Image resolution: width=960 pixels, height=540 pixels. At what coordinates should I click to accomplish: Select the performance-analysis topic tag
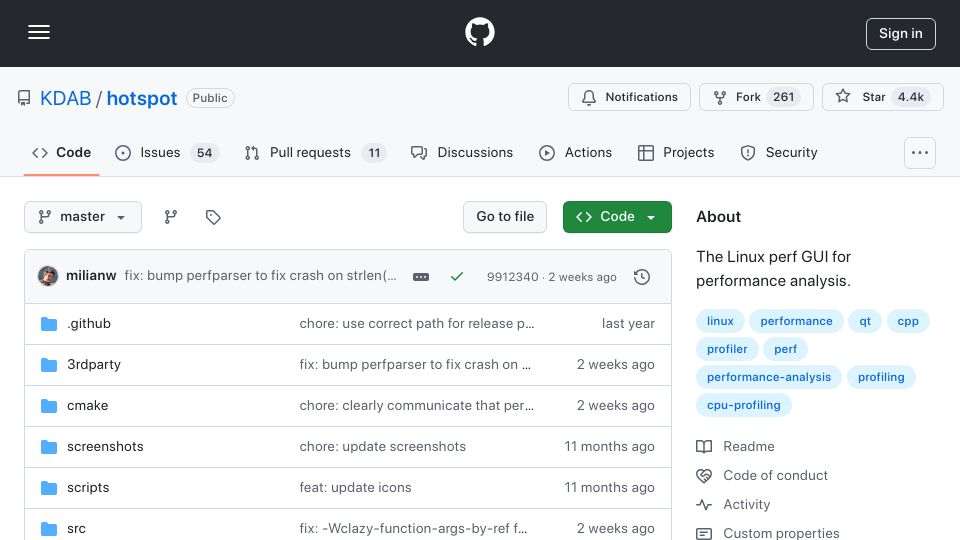tap(768, 377)
